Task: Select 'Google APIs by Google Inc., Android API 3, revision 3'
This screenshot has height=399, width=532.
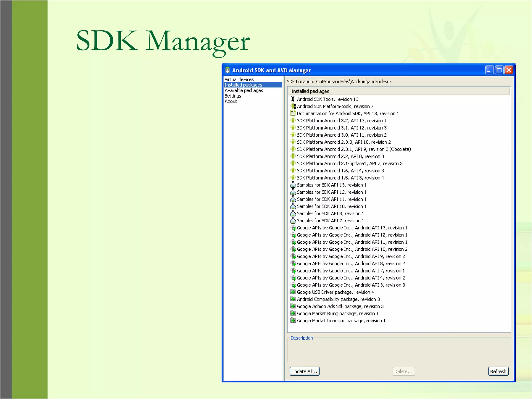Action: (x=351, y=285)
